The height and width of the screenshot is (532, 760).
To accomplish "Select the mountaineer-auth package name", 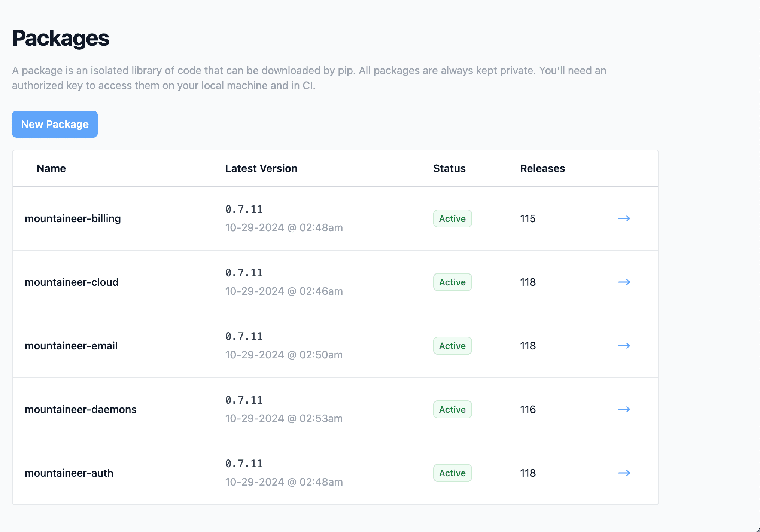I will tap(69, 473).
